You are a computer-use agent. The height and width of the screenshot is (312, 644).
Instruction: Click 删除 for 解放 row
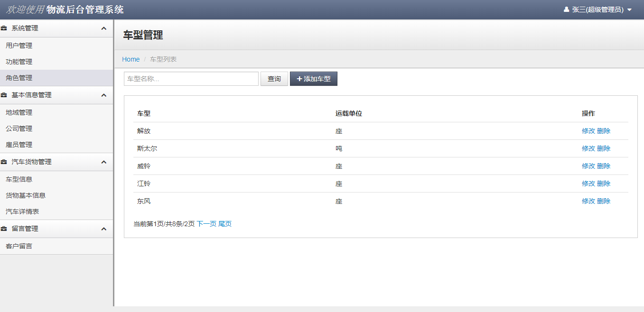[x=604, y=131]
